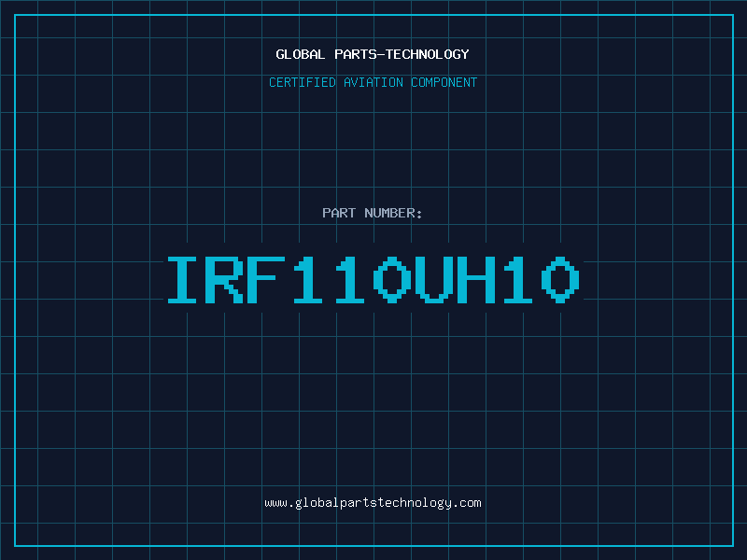This screenshot has width=747, height=560.
Task: Select the first digit 1 right after F
Action: [x=308, y=279]
